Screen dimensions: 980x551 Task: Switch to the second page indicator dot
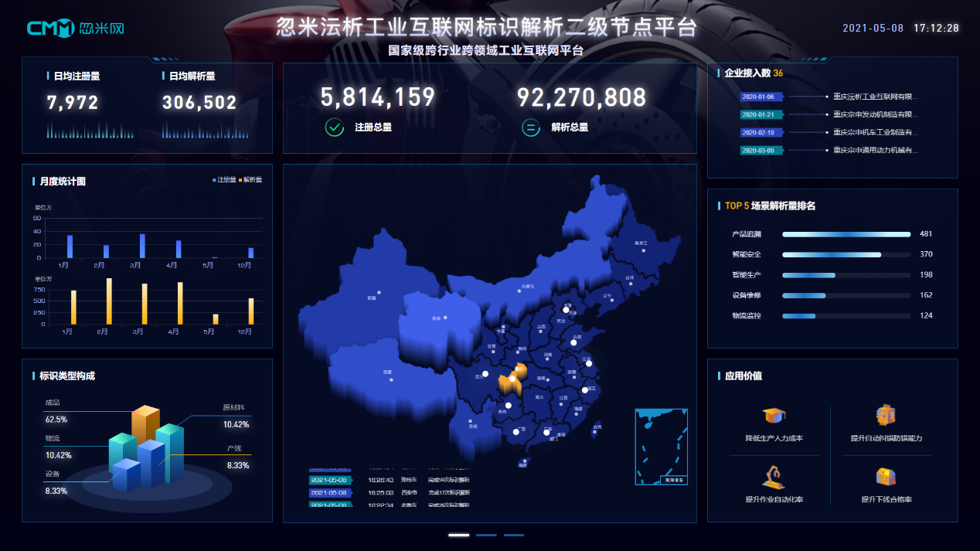coord(487,534)
